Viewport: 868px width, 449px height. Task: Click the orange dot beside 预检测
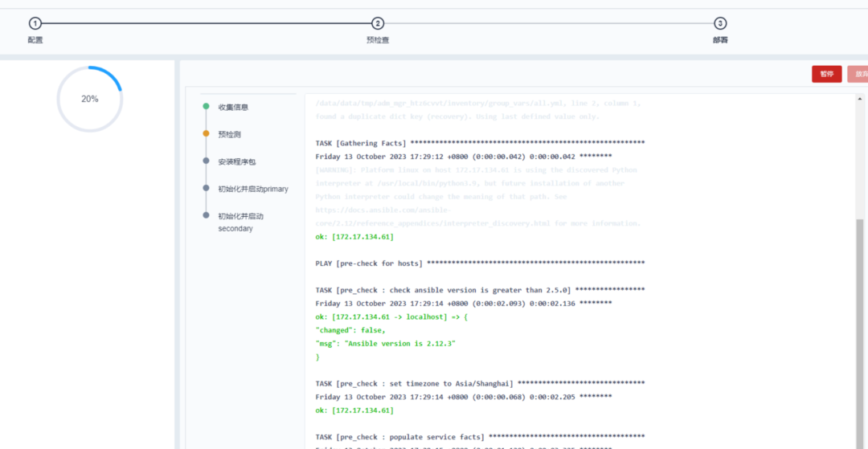click(207, 134)
